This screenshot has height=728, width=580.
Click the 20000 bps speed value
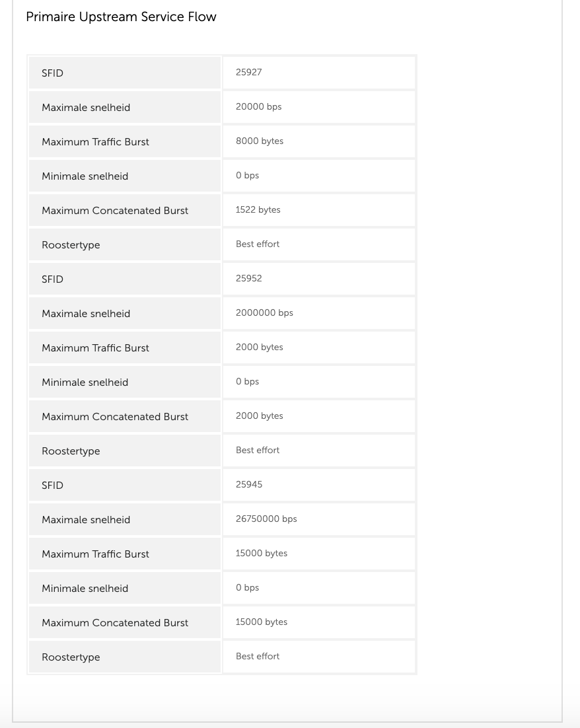click(258, 107)
